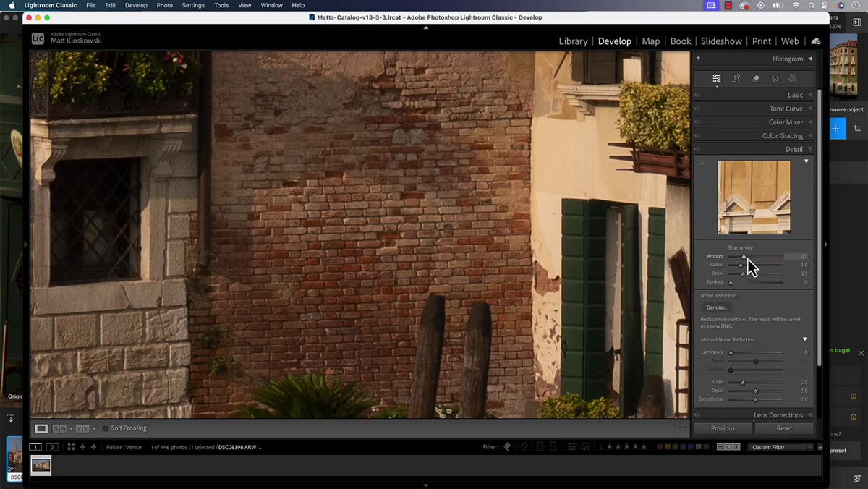Toggle the filter on/off switch
The width and height of the screenshot is (868, 489).
click(820, 447)
